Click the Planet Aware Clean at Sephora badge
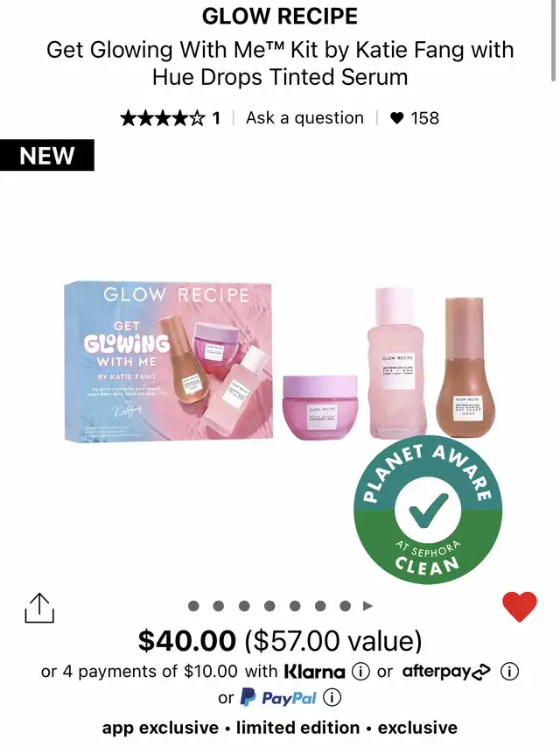The image size is (560, 747). point(427,509)
